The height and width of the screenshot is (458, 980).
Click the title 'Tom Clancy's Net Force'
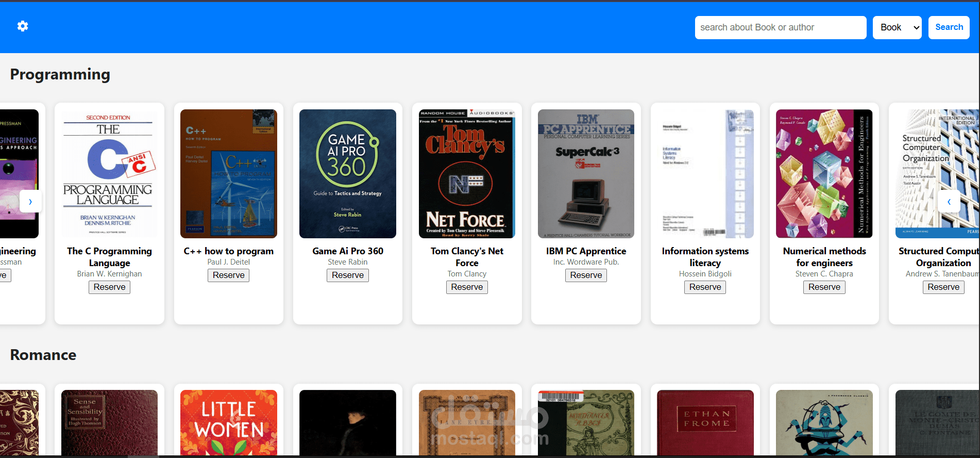coord(467,257)
